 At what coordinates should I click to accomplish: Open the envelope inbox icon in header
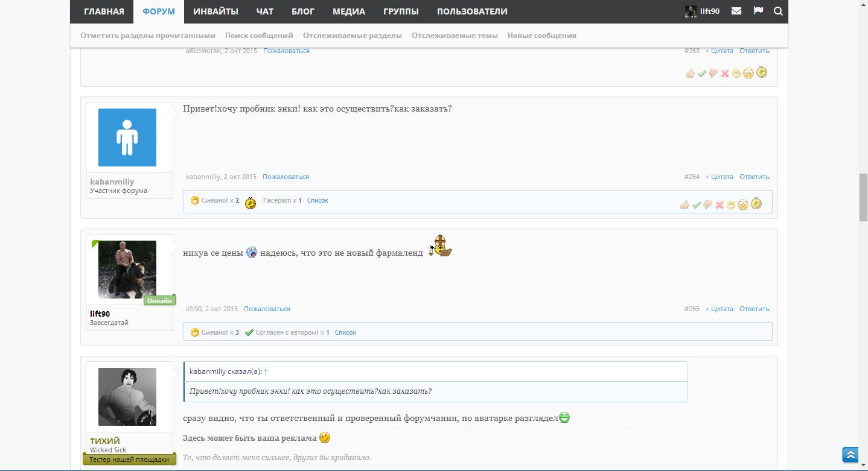[736, 11]
